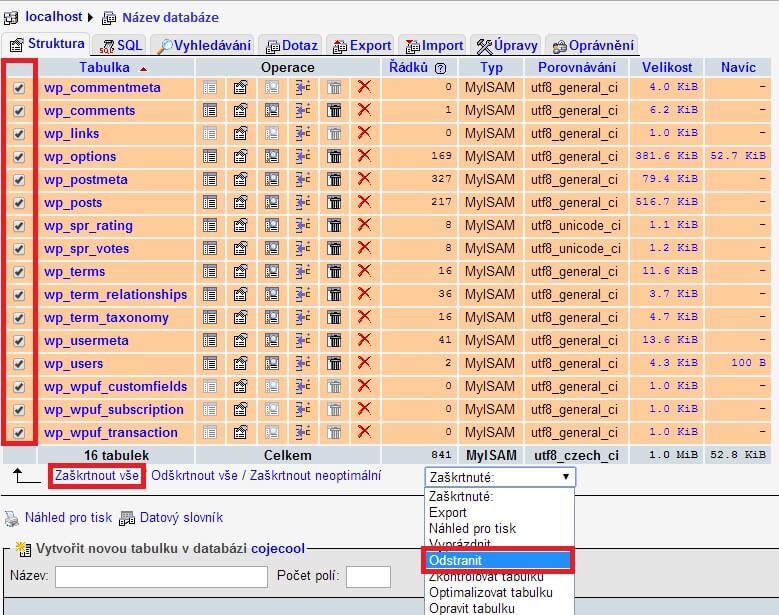Uncheck the wp_commentmeta checkbox

coord(19,88)
